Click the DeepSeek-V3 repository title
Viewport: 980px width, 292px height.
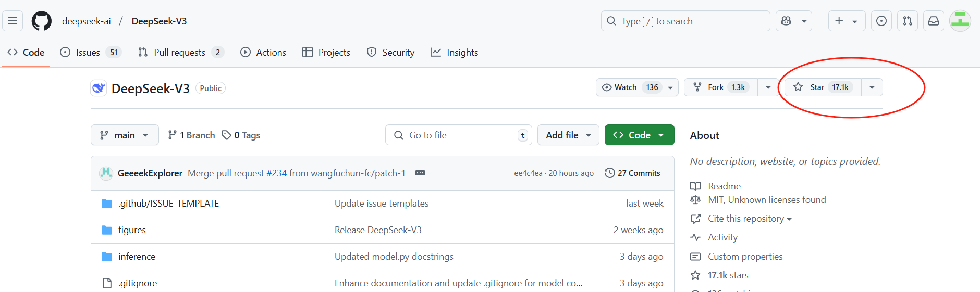[151, 88]
